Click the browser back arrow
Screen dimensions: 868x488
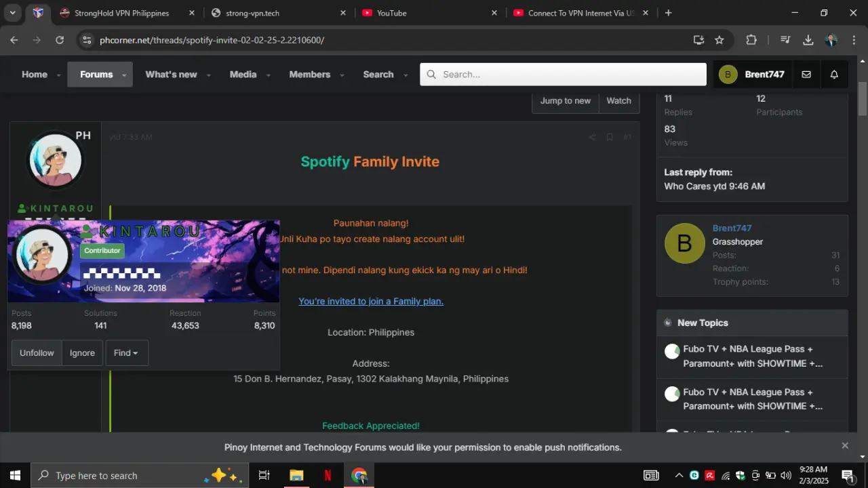pos(14,40)
